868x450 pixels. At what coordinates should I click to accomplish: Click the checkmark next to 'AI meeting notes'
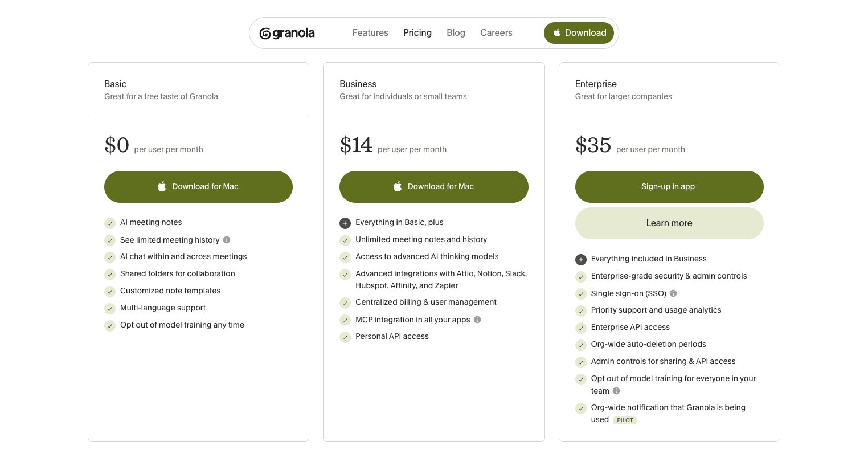tap(110, 223)
